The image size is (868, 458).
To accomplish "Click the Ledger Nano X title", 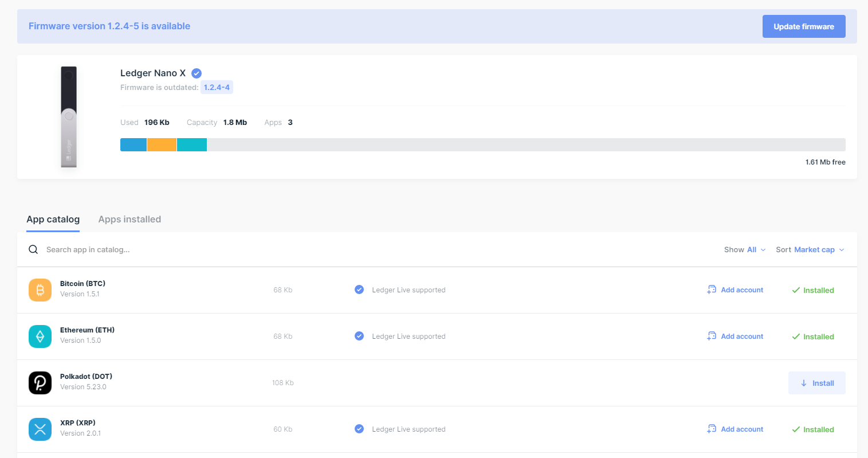I will 153,73.
